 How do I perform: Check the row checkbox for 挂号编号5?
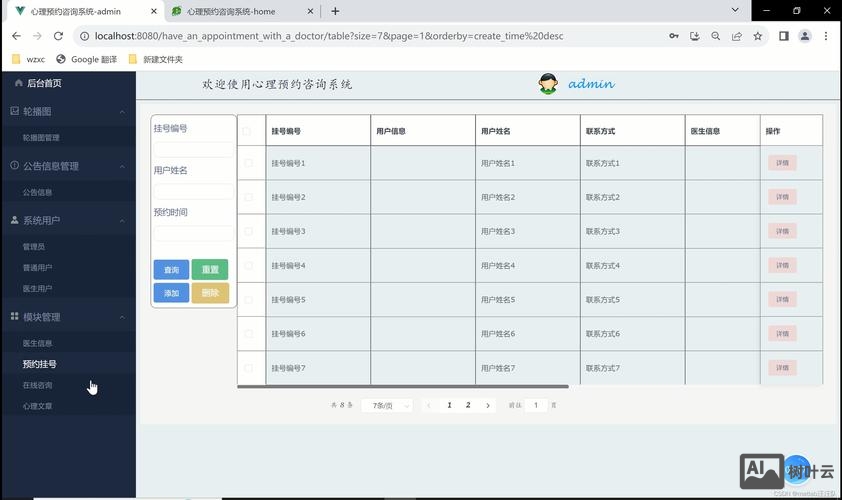pyautogui.click(x=248, y=300)
